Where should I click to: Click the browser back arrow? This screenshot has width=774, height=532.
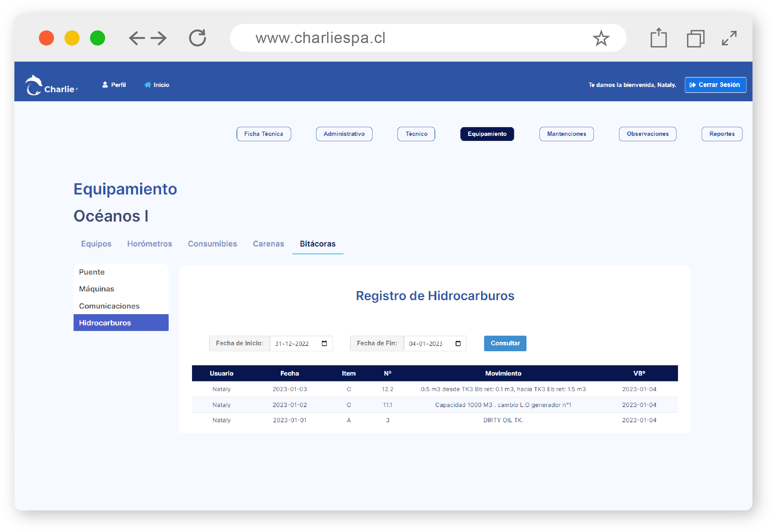pyautogui.click(x=137, y=38)
